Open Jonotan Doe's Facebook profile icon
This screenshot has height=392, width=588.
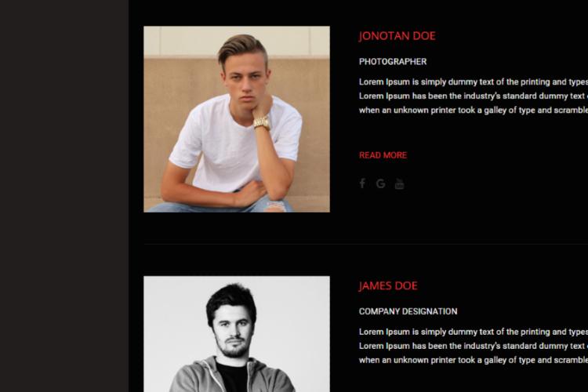(x=362, y=183)
